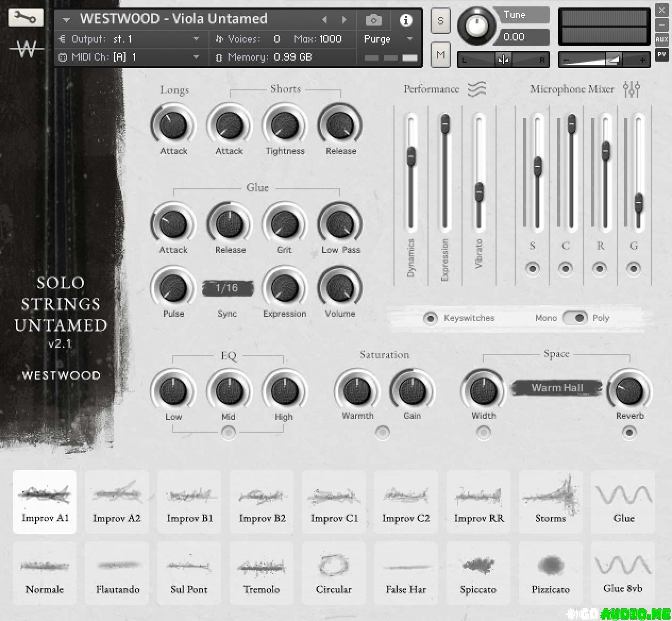
Task: Toggle Saturation section power button
Action: pos(382,433)
